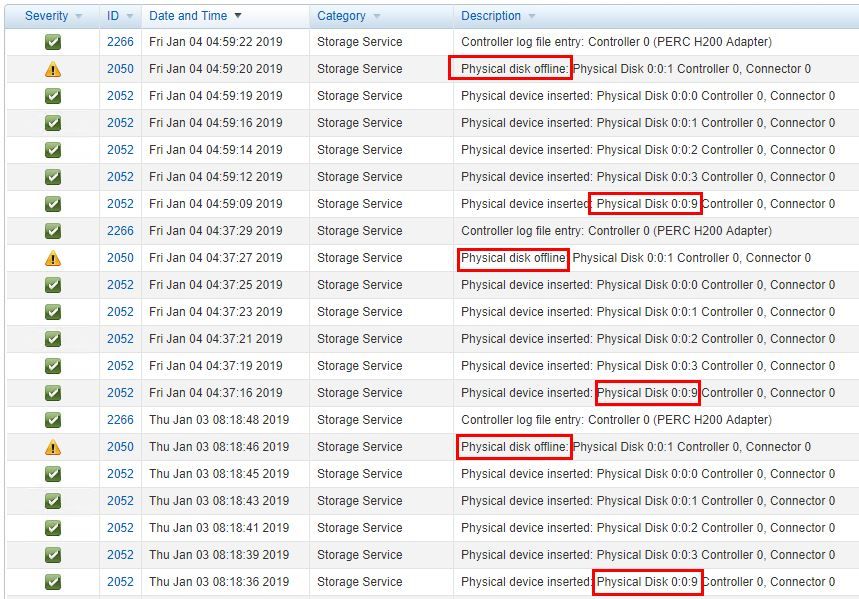
Task: Click green check icon for 04:59:12 entry
Action: 53,177
